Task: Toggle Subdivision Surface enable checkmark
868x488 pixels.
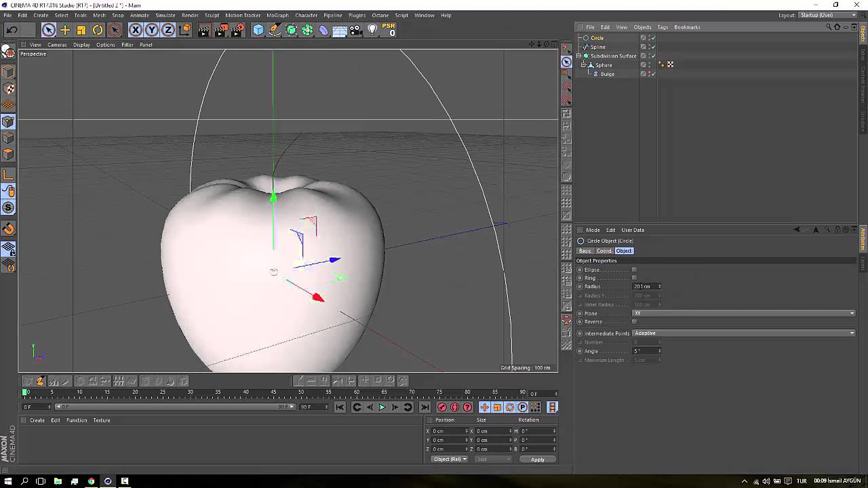Action: [653, 56]
